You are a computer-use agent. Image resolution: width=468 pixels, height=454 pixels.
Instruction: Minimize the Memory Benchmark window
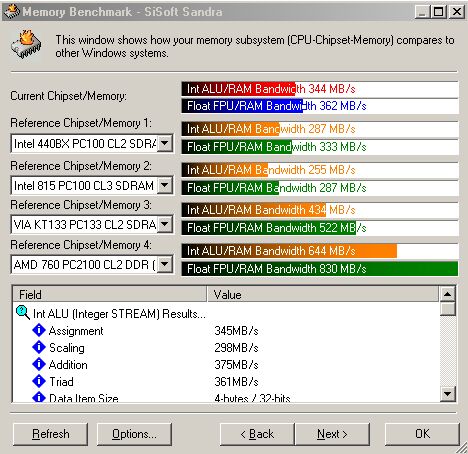[422, 12]
